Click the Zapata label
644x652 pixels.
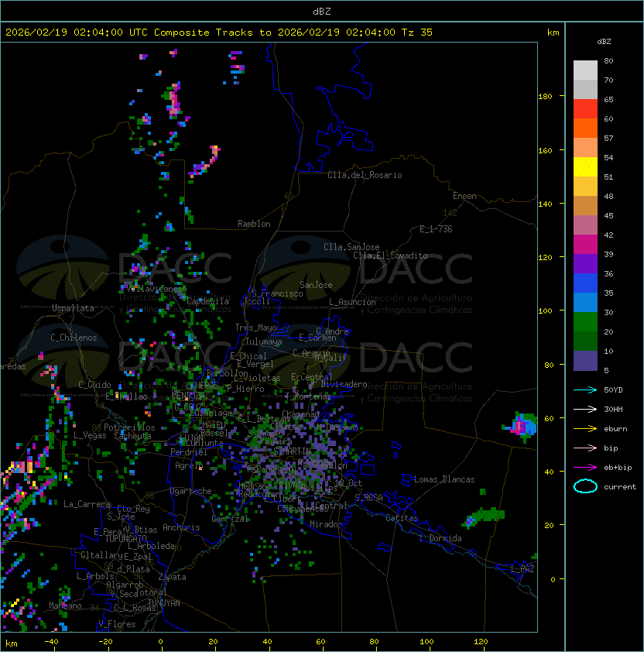pos(172,577)
